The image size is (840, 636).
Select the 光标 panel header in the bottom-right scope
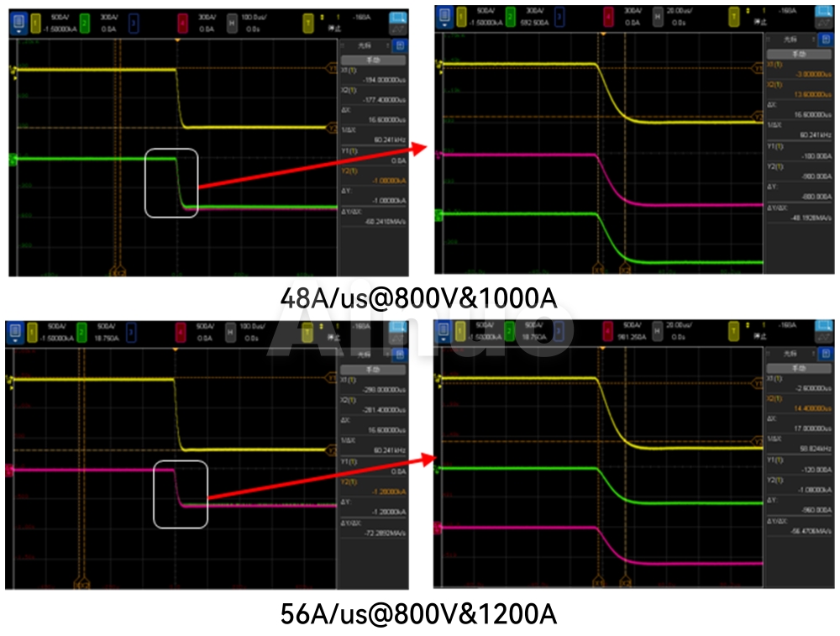point(790,354)
